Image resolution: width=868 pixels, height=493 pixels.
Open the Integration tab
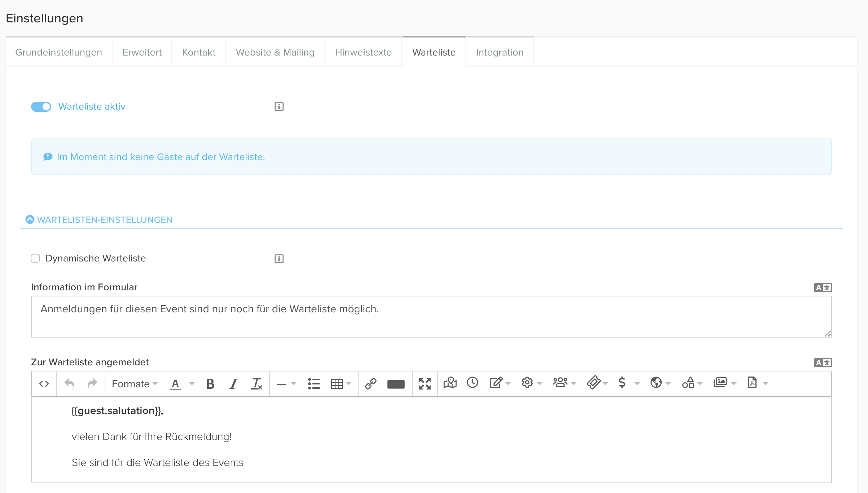pos(499,52)
